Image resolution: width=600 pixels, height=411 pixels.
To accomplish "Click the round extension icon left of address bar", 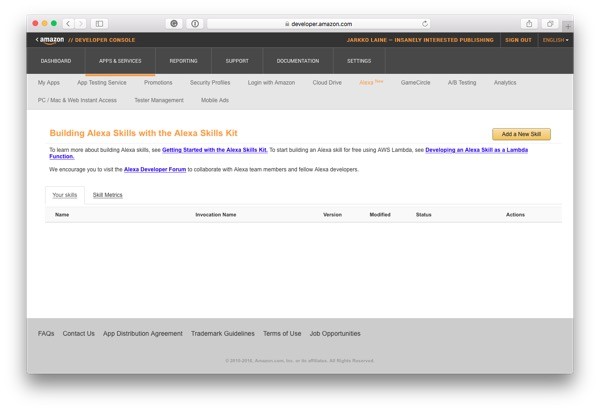I will tap(174, 24).
